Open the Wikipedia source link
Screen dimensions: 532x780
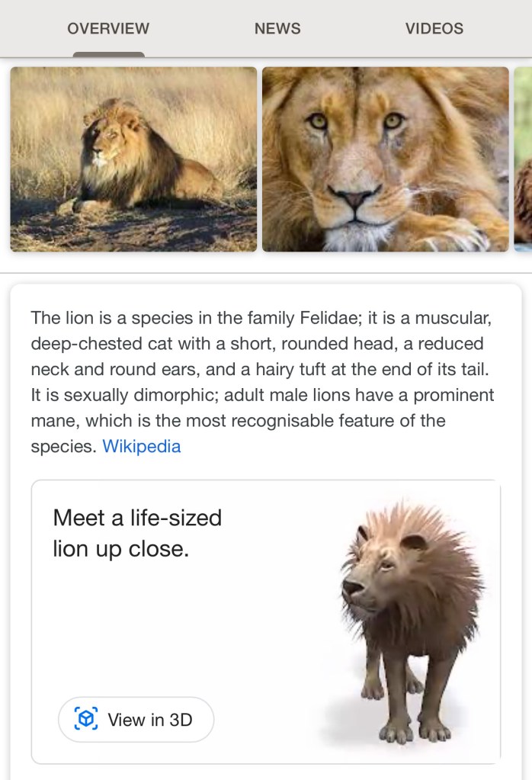click(142, 447)
